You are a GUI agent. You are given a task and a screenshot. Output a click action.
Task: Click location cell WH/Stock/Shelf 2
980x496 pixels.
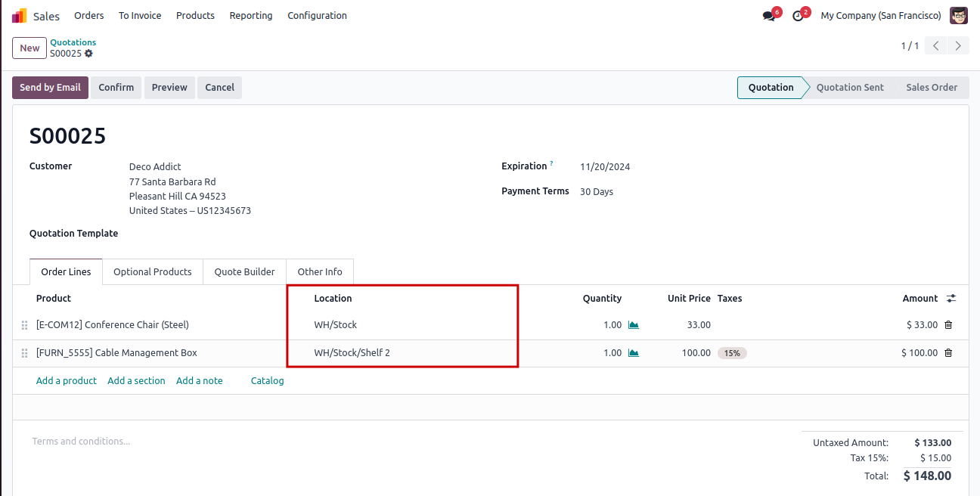tap(352, 353)
